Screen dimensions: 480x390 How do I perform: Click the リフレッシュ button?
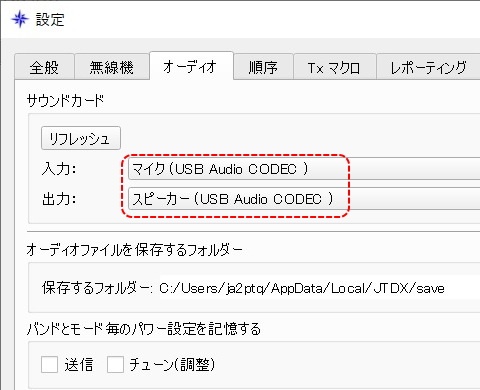pyautogui.click(x=81, y=138)
